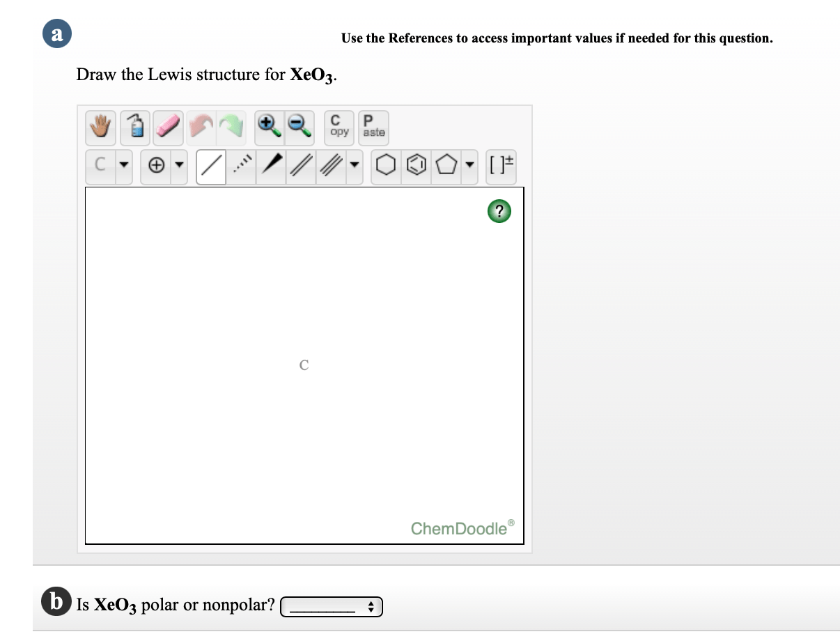Screen dimensions: 840x641
Task: Click the Copy button in toolbar
Action: (x=339, y=127)
